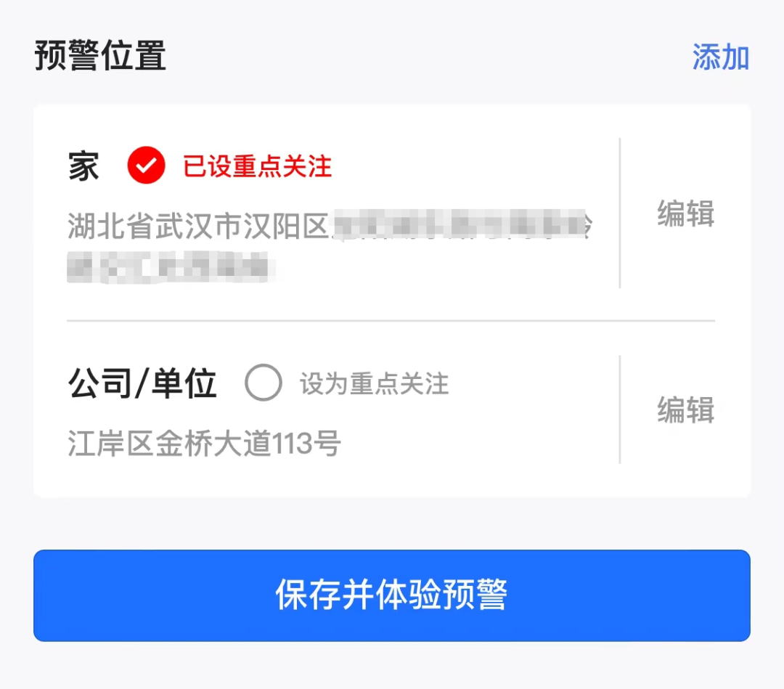Image resolution: width=784 pixels, height=689 pixels.
Task: Tap the blurred second line of home address
Action: tap(167, 266)
